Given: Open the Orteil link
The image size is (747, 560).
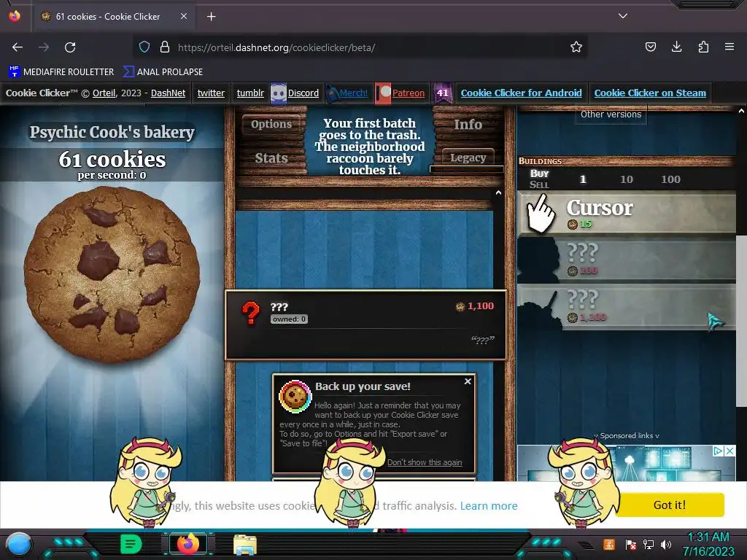Looking at the screenshot, I should click(x=104, y=93).
